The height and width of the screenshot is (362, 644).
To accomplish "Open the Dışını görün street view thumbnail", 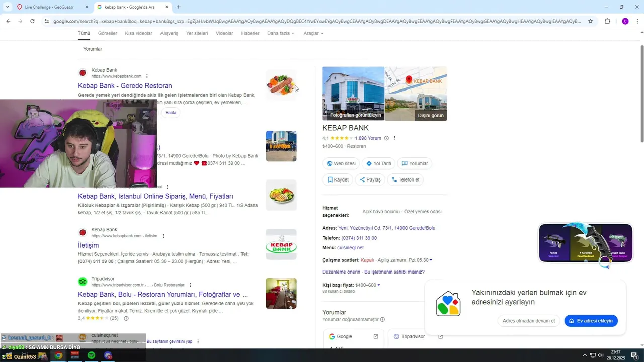I will click(416, 108).
